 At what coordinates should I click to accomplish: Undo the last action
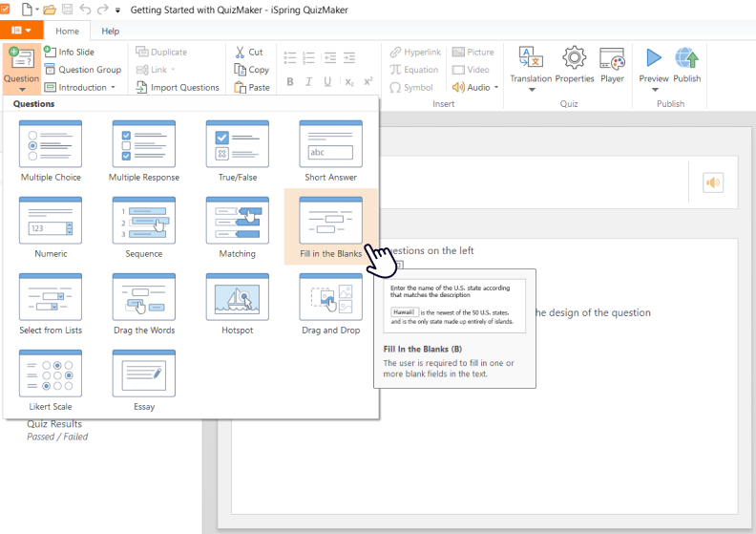85,10
